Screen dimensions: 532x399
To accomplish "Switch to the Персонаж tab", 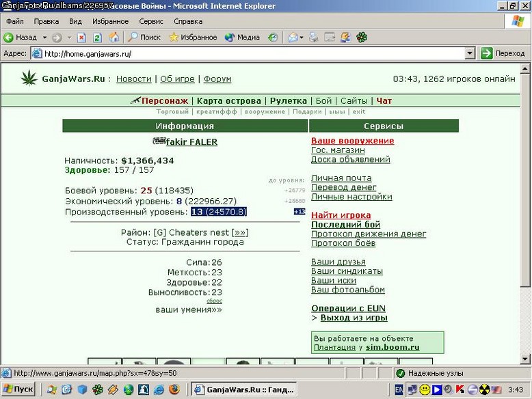I will 165,100.
